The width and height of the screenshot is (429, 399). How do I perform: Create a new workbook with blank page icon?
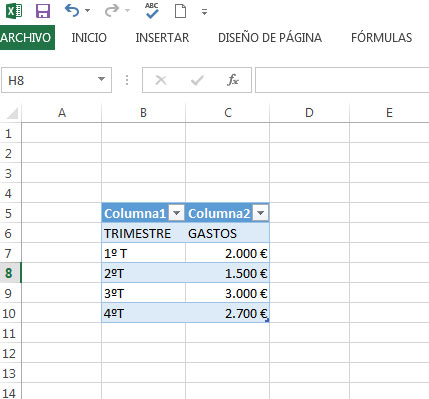(180, 11)
